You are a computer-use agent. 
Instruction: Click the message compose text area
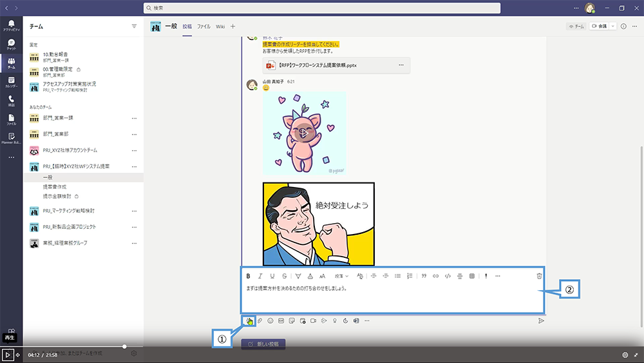pyautogui.click(x=392, y=298)
